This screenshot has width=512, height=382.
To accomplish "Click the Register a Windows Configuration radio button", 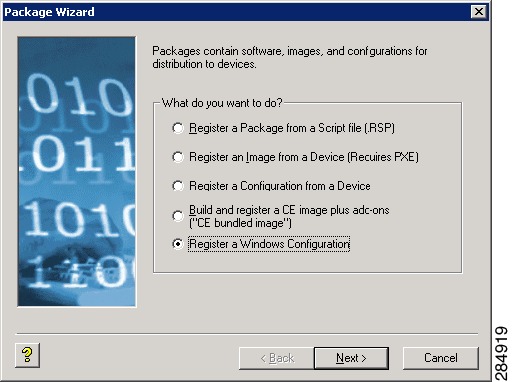I will (178, 244).
